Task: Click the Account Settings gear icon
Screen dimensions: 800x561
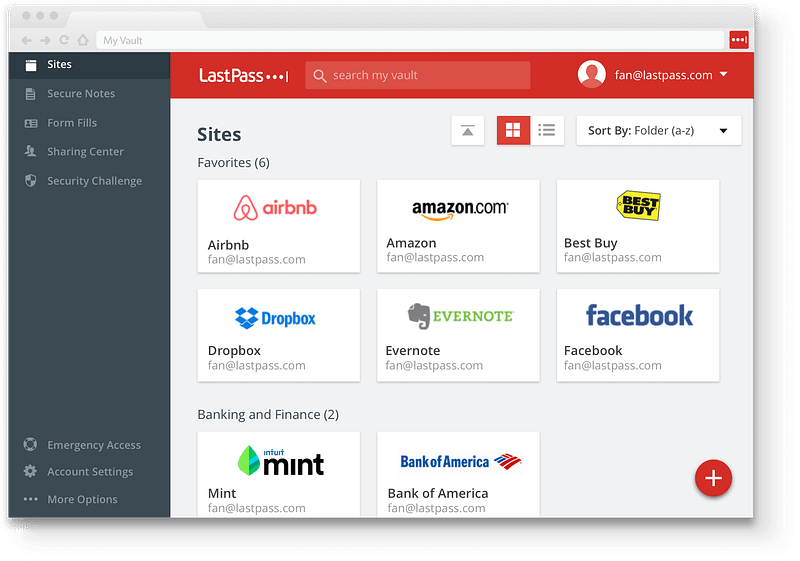Action: click(x=30, y=471)
